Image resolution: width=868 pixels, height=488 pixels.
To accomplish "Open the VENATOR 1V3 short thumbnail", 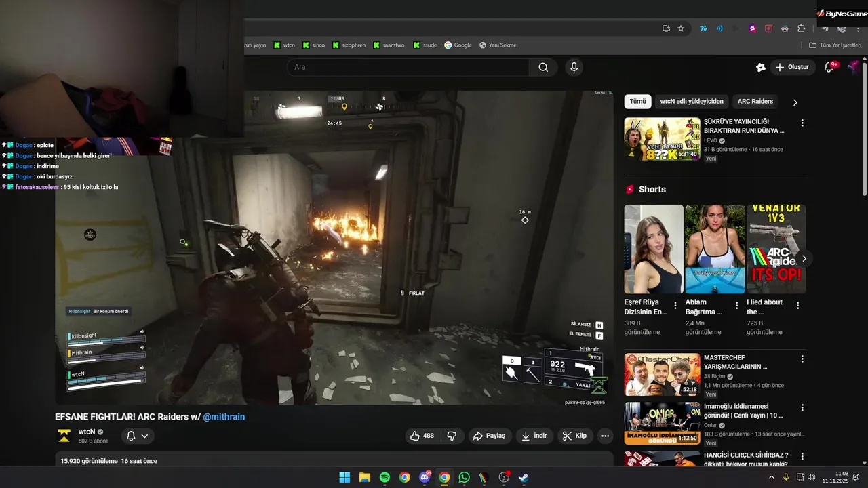I will point(776,249).
